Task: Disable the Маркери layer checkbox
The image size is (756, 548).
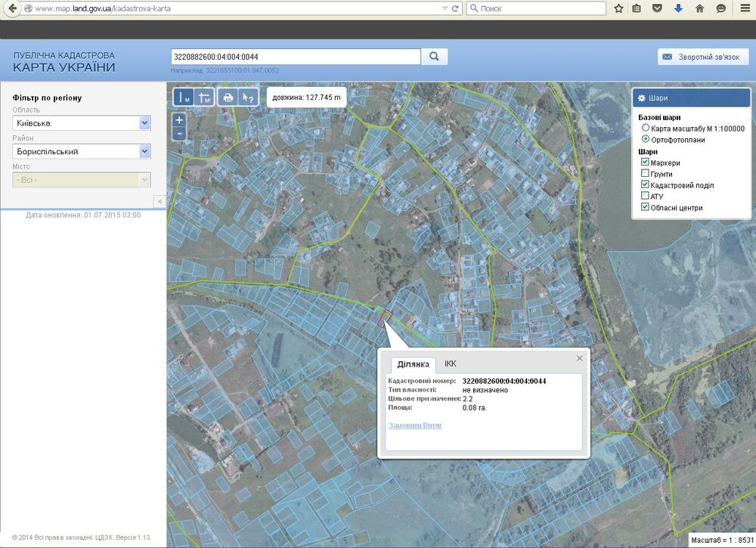Action: click(645, 163)
